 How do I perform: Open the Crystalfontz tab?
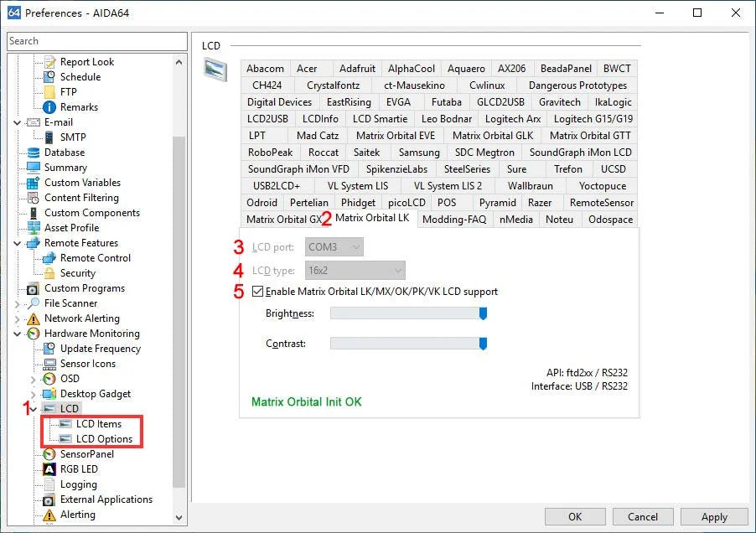[x=334, y=85]
